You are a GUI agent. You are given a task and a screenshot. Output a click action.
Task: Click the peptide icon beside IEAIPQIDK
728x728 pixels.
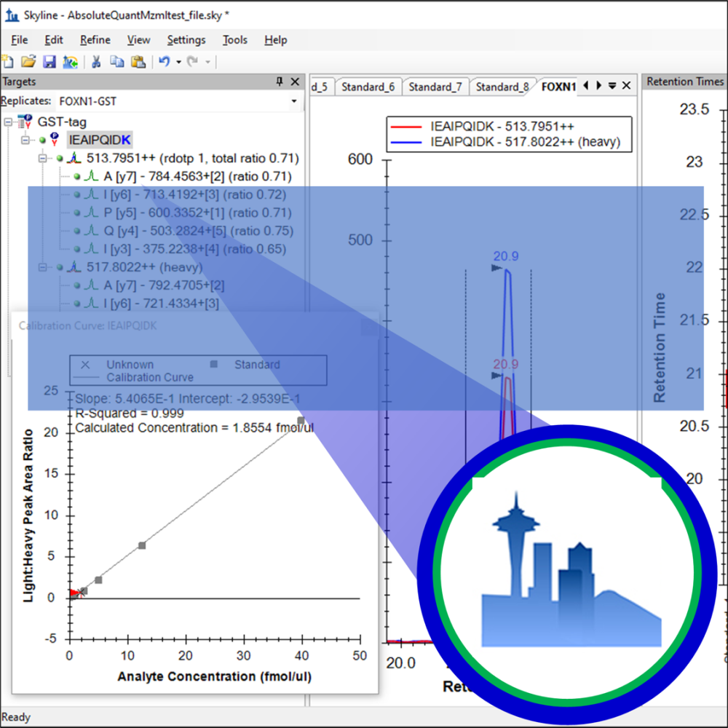pos(55,139)
